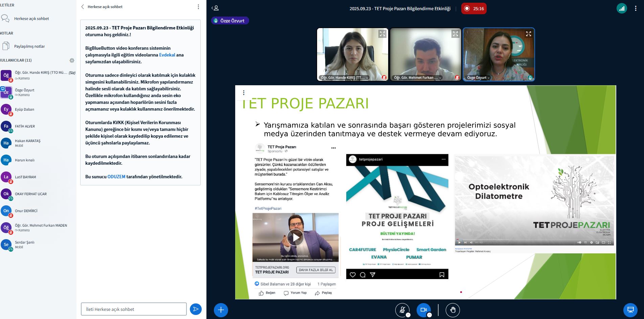Hide the presentation
The width and height of the screenshot is (644, 319).
(x=630, y=310)
